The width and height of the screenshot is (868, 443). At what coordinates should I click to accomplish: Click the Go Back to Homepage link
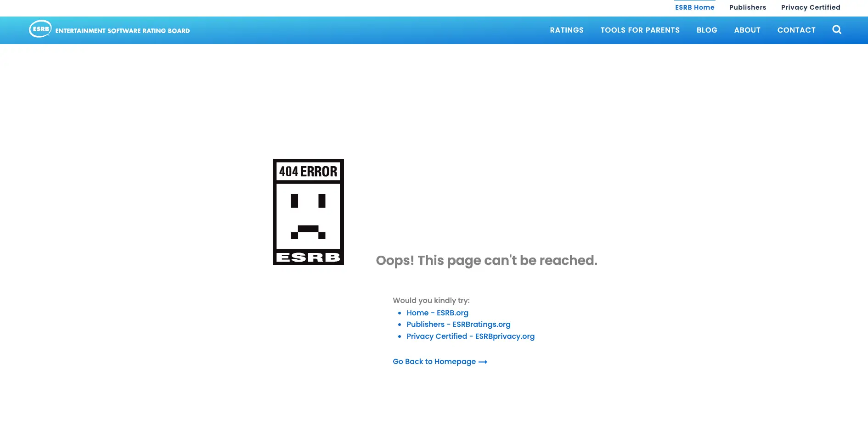point(434,362)
